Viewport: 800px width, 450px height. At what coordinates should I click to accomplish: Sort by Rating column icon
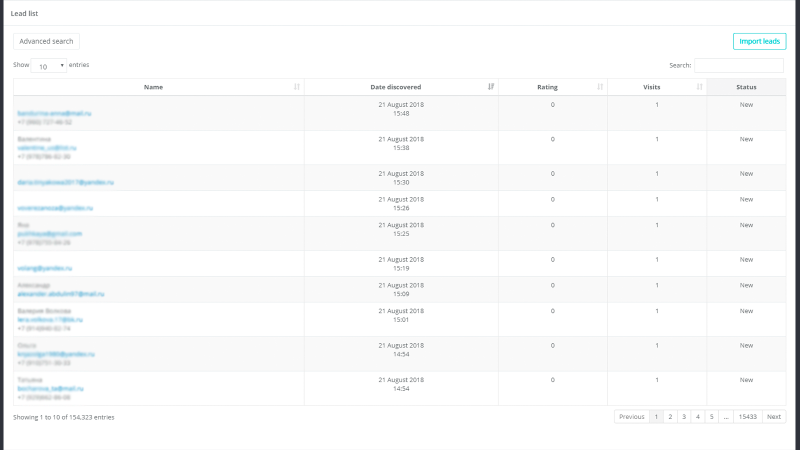[x=600, y=87]
